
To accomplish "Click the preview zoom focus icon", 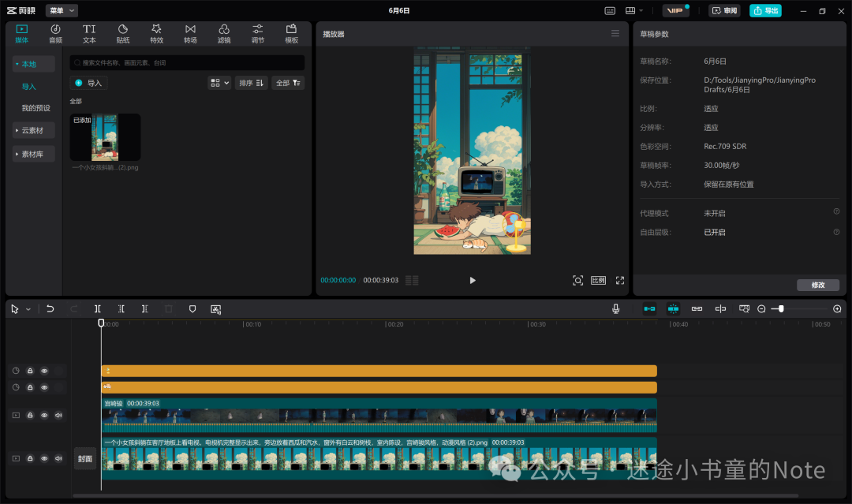I will pos(577,280).
